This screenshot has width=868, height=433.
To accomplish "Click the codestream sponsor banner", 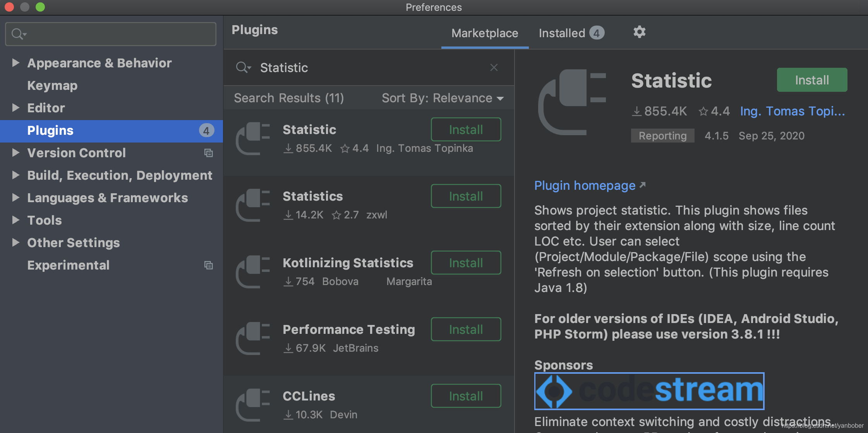I will coord(649,391).
